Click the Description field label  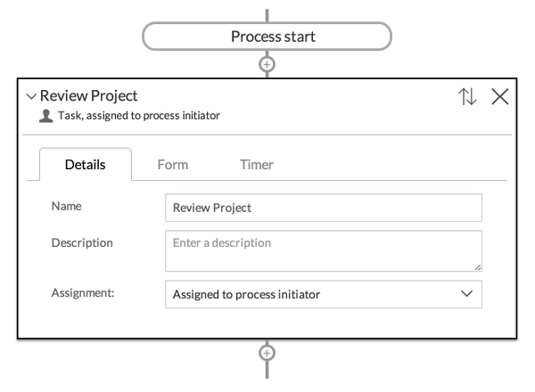pos(82,242)
